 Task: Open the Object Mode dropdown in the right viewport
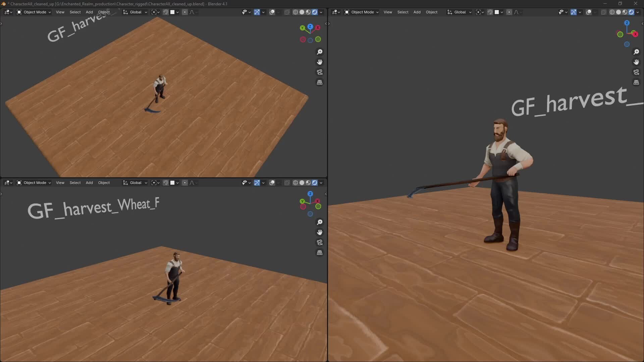[361, 12]
